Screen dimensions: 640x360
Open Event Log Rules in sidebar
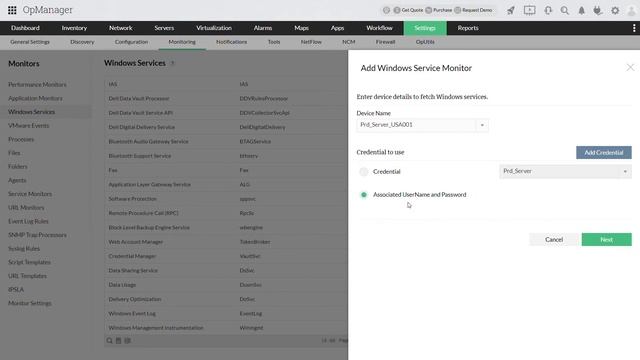pyautogui.click(x=28, y=221)
